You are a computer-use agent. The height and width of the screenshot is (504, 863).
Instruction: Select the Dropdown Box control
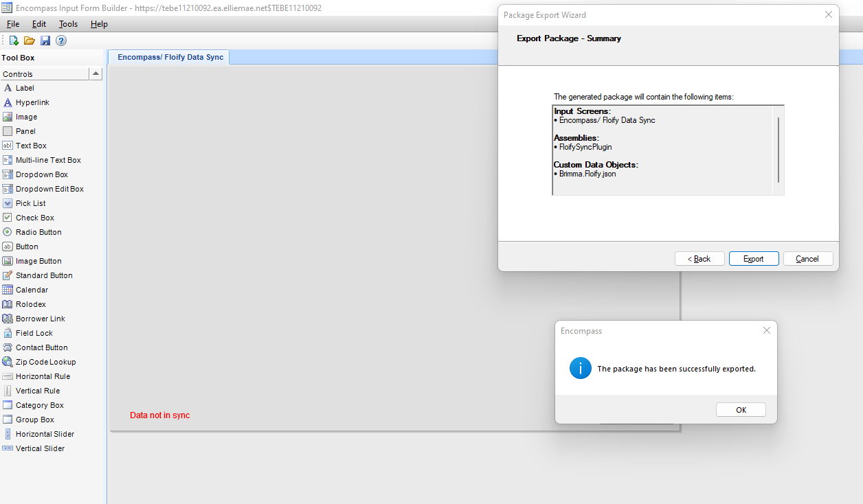coord(41,174)
